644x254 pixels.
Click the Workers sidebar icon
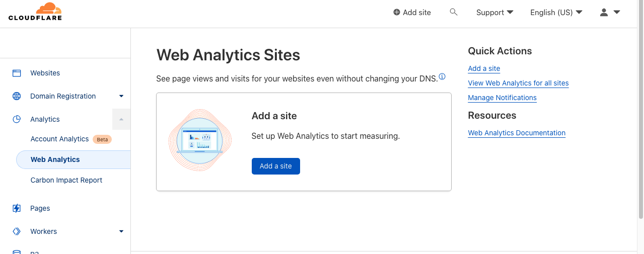click(17, 231)
